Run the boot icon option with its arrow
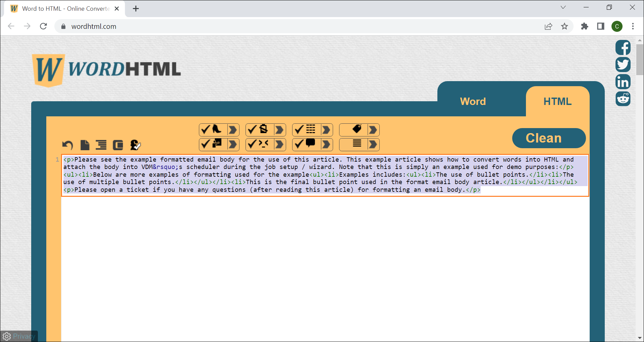 pyautogui.click(x=233, y=130)
